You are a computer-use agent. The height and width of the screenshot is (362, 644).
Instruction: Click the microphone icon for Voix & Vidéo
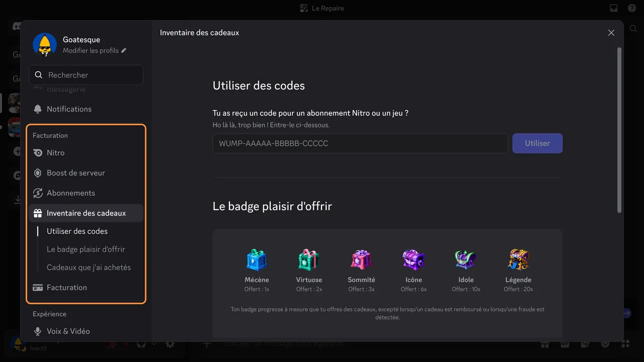pos(38,331)
